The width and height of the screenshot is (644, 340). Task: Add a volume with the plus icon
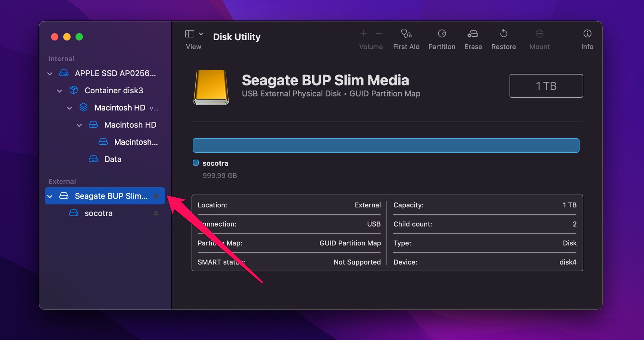363,33
